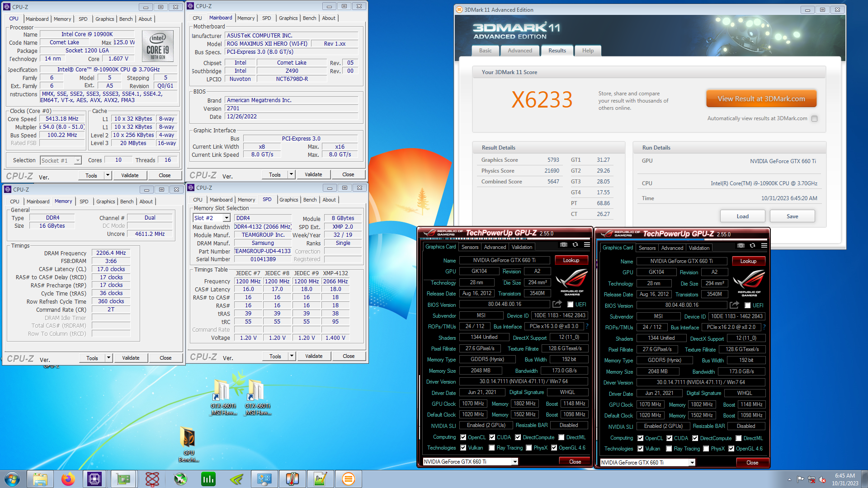Show hidden tray icons arrow

[x=789, y=479]
